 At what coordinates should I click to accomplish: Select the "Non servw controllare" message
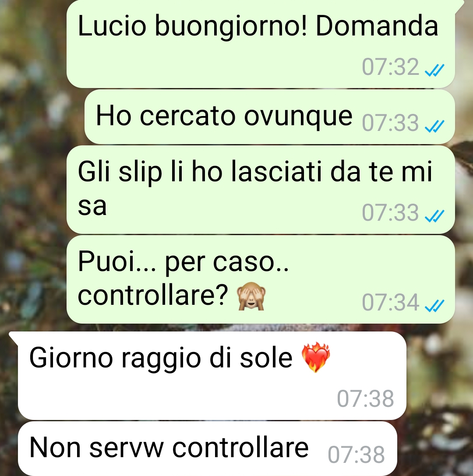point(207,448)
